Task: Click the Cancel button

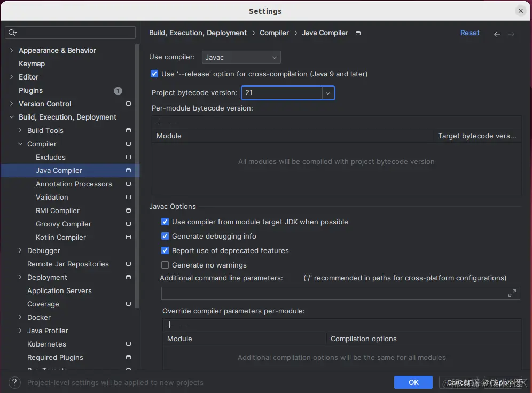Action: (x=458, y=382)
